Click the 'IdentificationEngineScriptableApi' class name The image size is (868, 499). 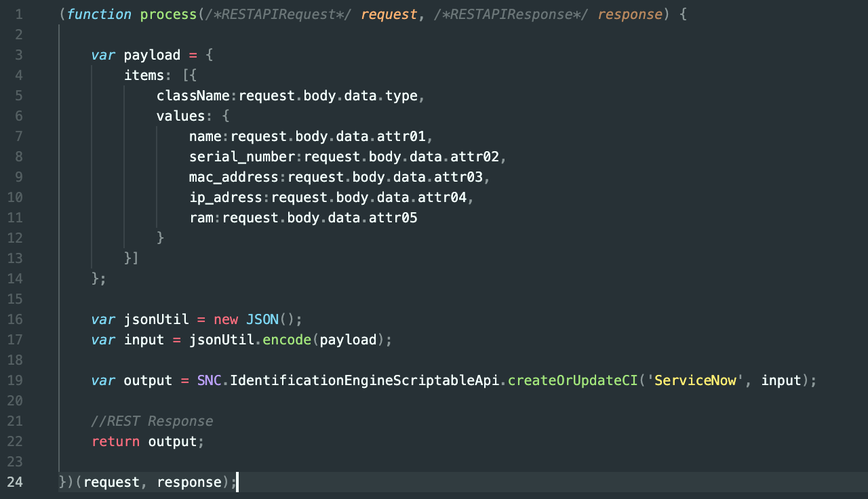tap(364, 380)
